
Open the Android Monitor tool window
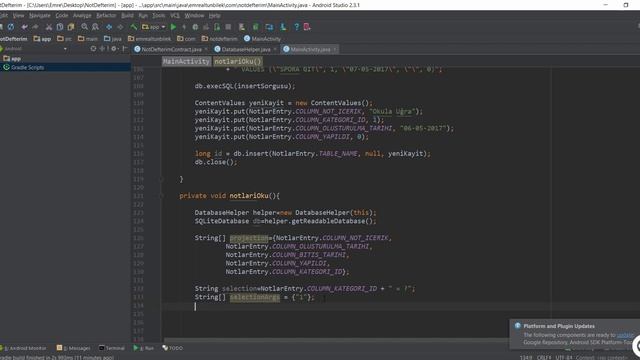pyautogui.click(x=24, y=348)
